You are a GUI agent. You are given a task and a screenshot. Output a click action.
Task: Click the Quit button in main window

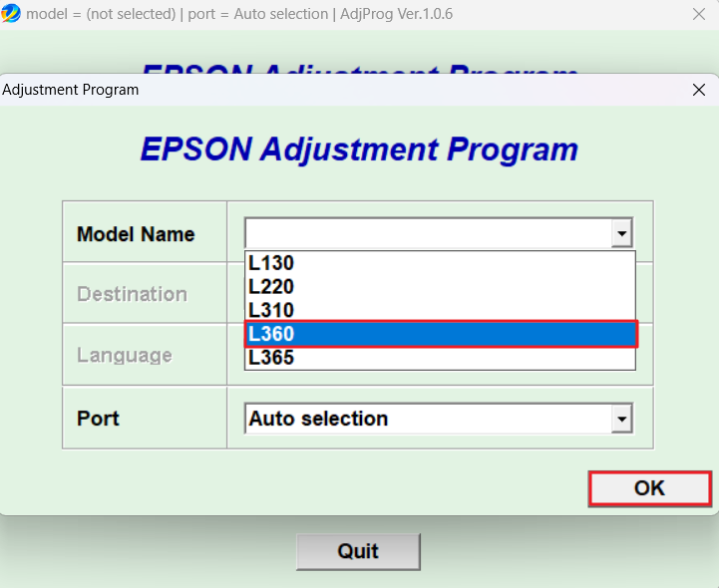point(358,551)
